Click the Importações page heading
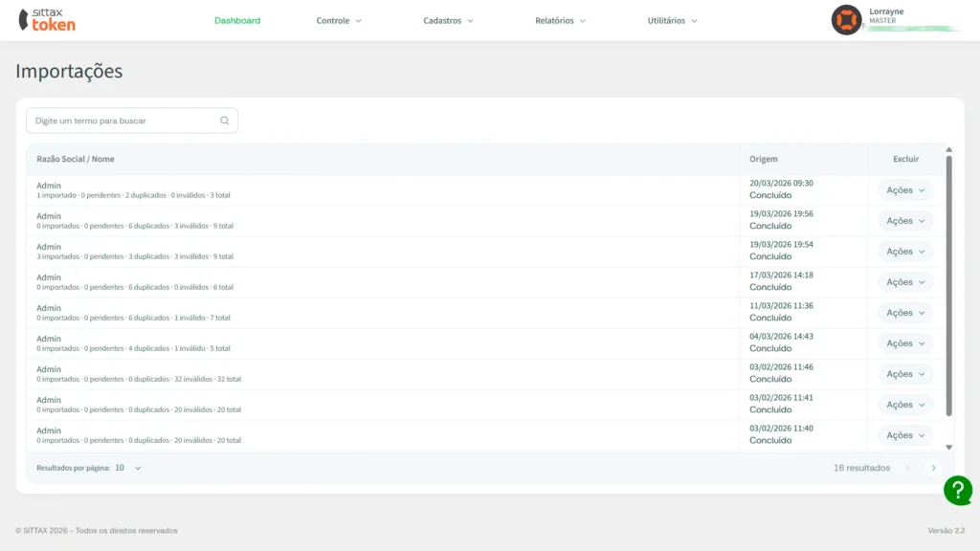 tap(69, 71)
